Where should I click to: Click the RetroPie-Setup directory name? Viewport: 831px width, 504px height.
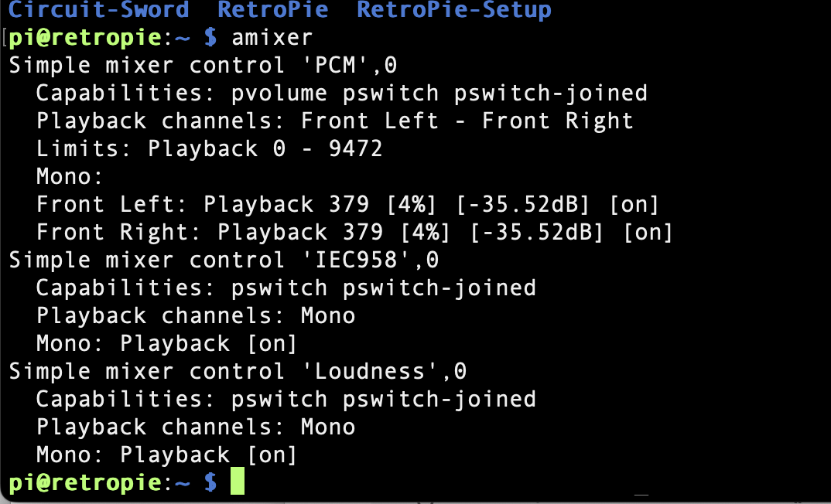click(x=454, y=9)
